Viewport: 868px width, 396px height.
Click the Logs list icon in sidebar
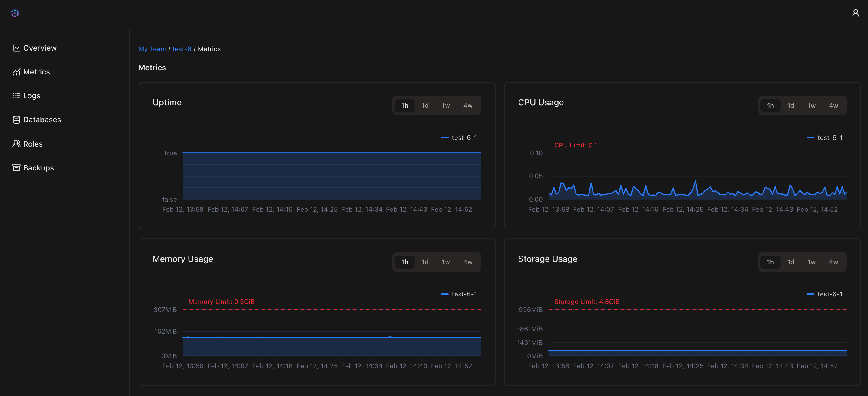(x=16, y=96)
